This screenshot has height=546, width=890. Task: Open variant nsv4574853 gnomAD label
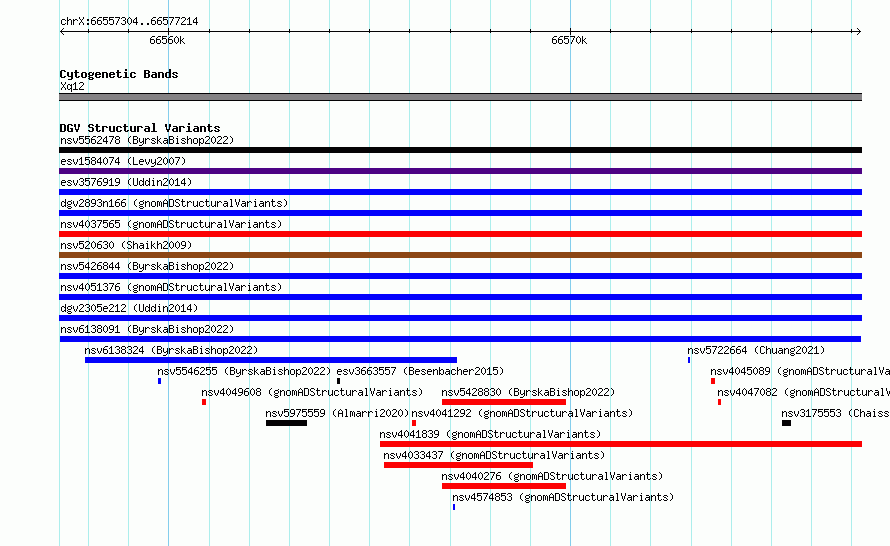tap(563, 497)
